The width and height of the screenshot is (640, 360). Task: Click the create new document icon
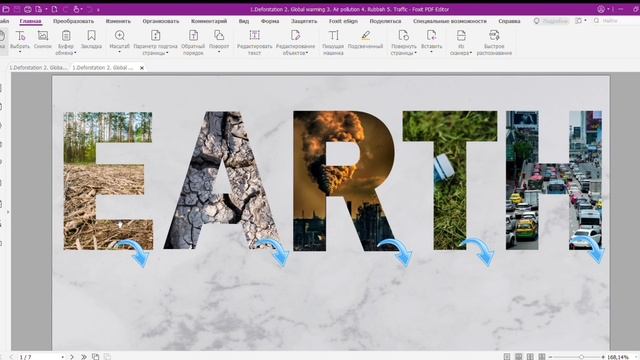pyautogui.click(x=54, y=9)
